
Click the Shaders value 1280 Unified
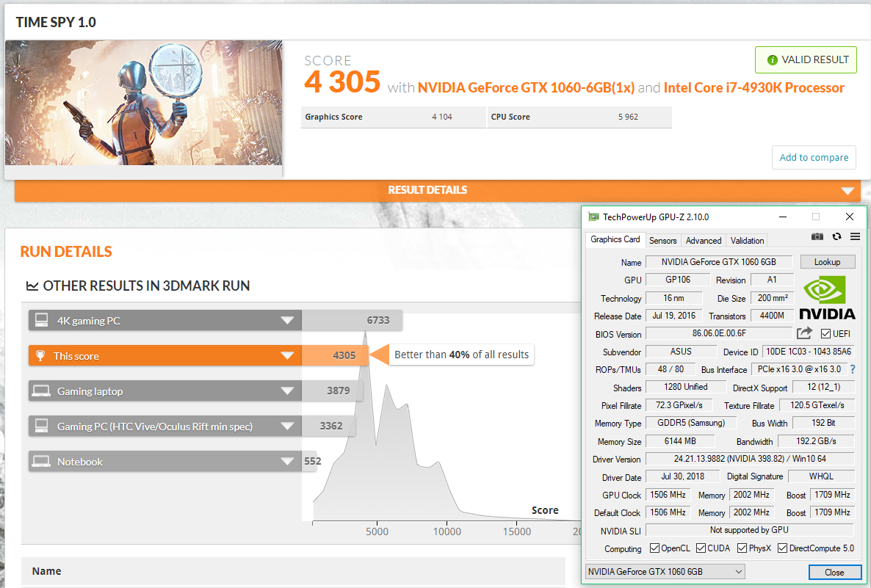coord(685,387)
